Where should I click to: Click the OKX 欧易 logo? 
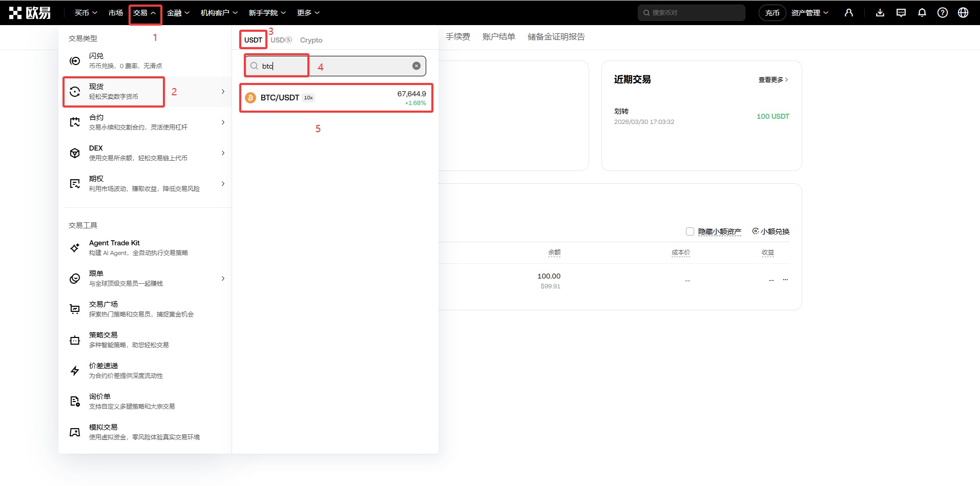[x=30, y=13]
